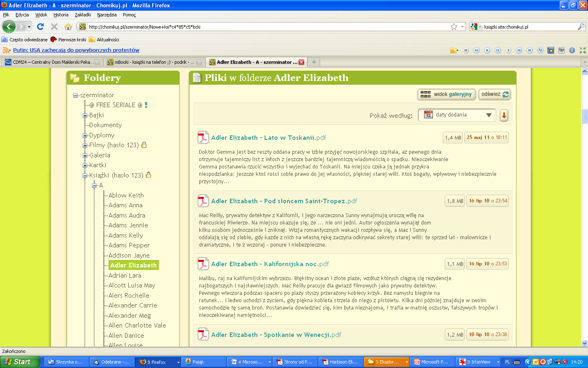Stop loading with the X toolbar icon

point(54,27)
